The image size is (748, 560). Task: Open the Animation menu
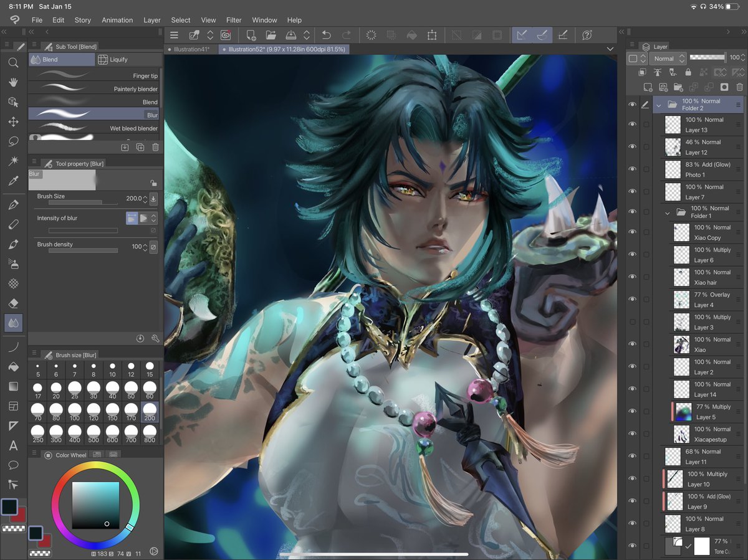tap(117, 20)
